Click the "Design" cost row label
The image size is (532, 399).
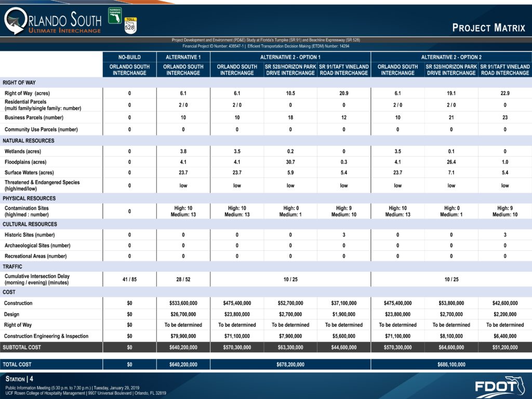click(x=11, y=314)
